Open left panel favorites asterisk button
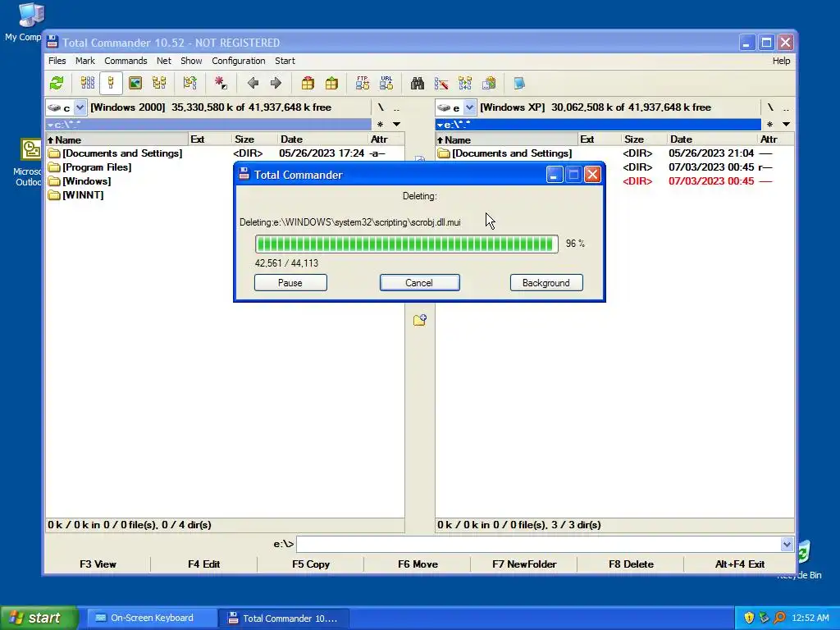 (x=380, y=125)
